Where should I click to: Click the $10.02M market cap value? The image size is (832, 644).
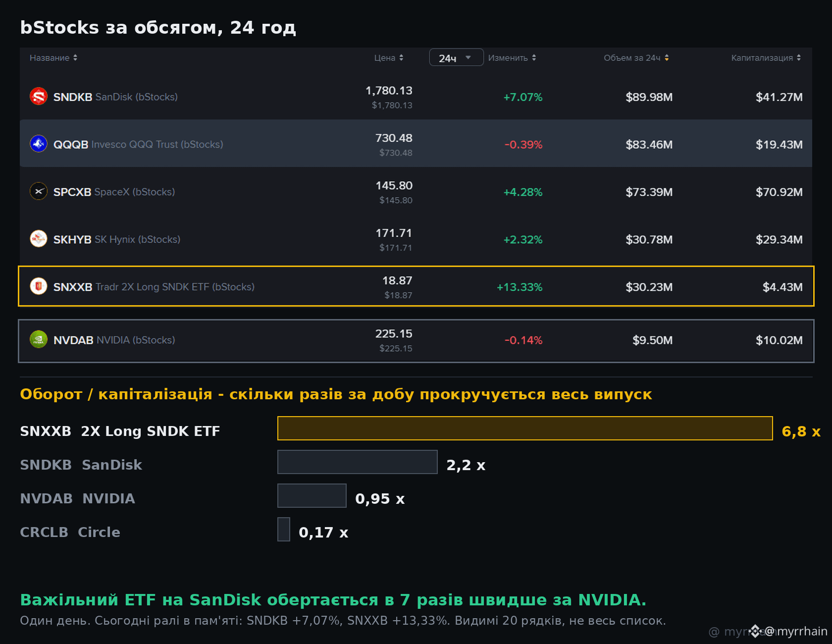pyautogui.click(x=779, y=340)
